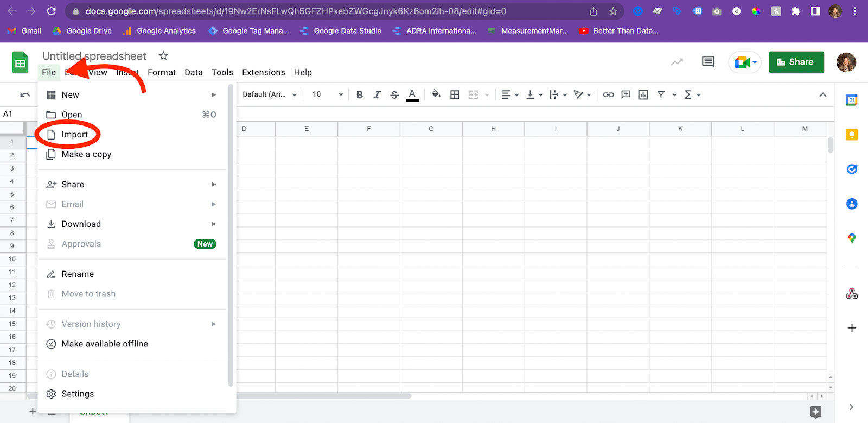Open the horizontal align dropdown
Viewport: 868px width, 423px height.
coord(510,94)
